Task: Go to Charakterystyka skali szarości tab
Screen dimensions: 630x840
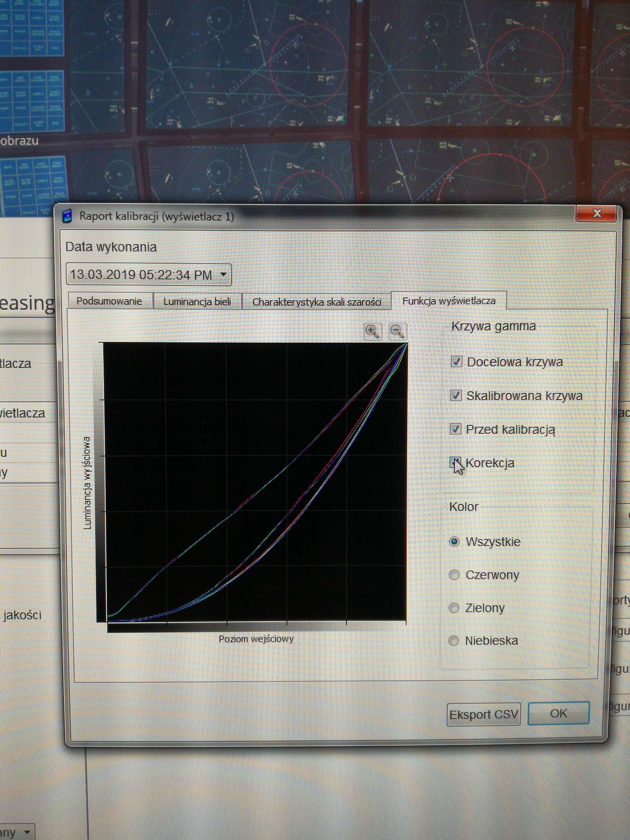Action: [x=316, y=302]
